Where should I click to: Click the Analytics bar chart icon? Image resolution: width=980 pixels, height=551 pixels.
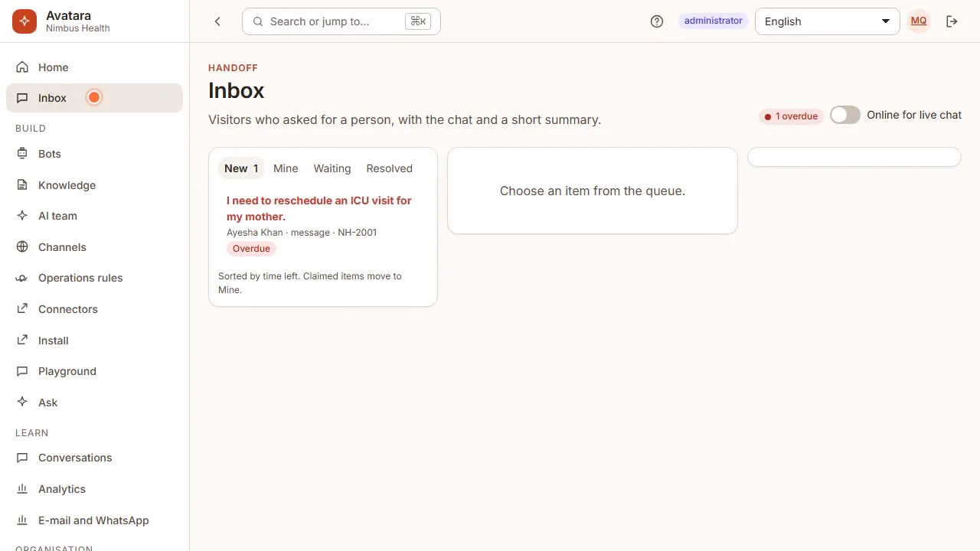click(22, 489)
